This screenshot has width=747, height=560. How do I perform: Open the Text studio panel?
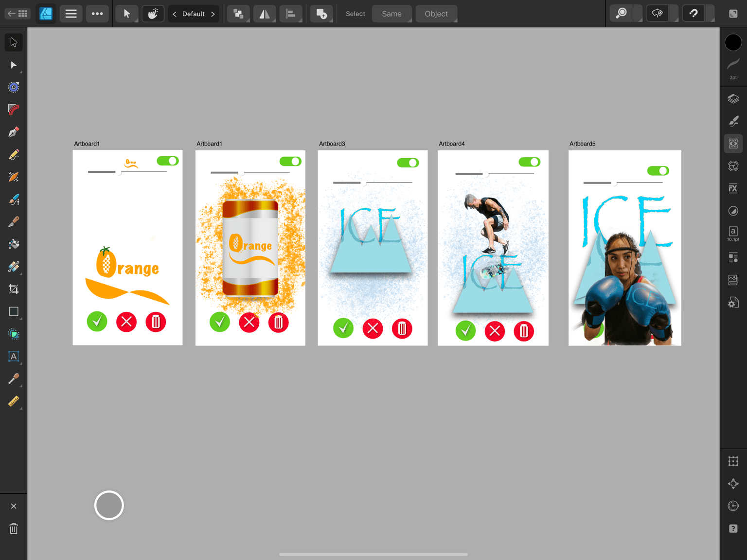(733, 233)
